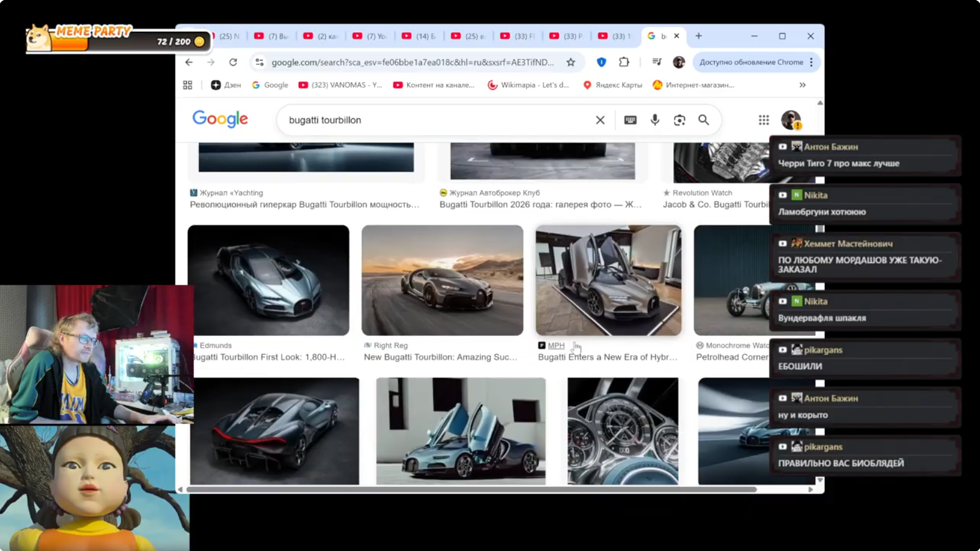View site information icon beside the URL

point(260,62)
